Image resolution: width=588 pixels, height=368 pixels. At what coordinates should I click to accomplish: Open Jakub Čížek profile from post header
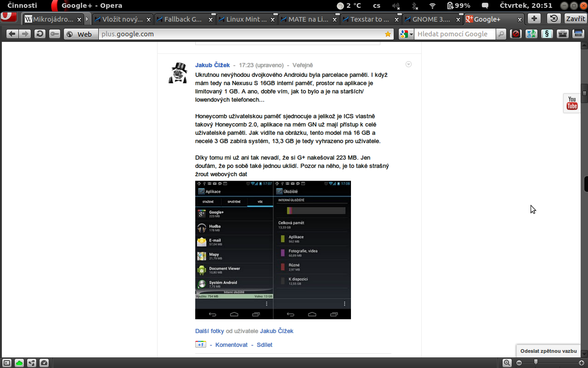point(212,65)
